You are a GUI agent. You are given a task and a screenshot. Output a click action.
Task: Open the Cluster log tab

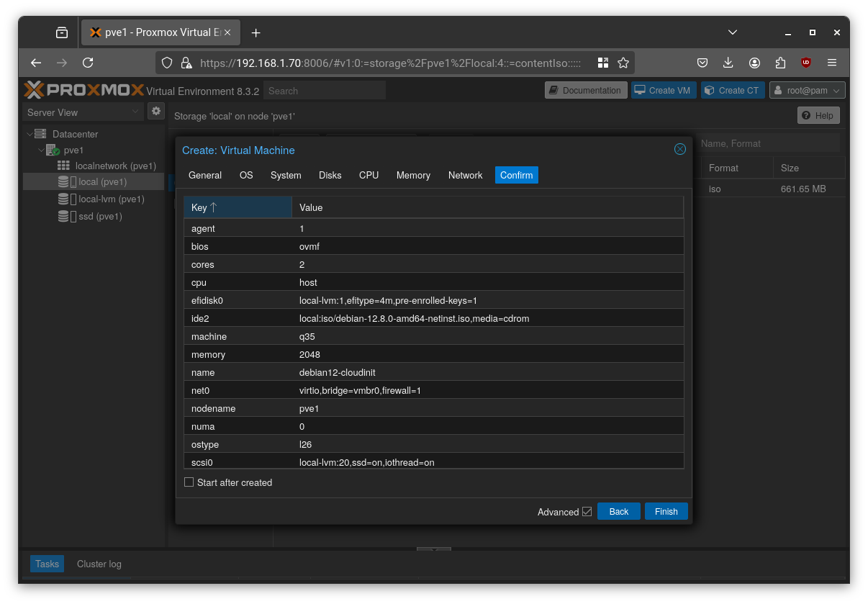click(99, 564)
